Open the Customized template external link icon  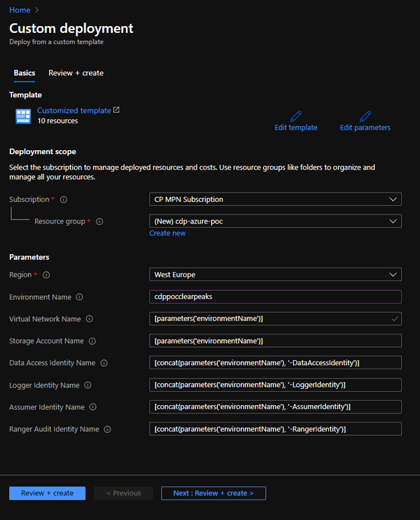116,110
